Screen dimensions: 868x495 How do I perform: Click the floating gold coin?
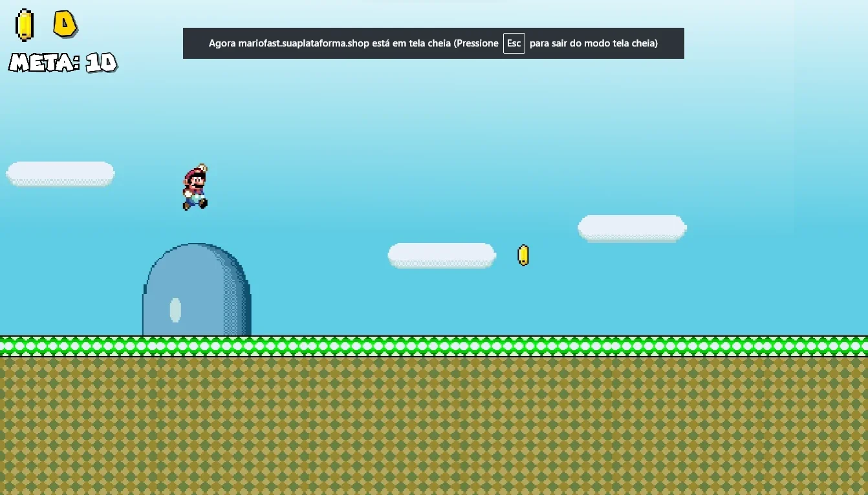(x=523, y=255)
